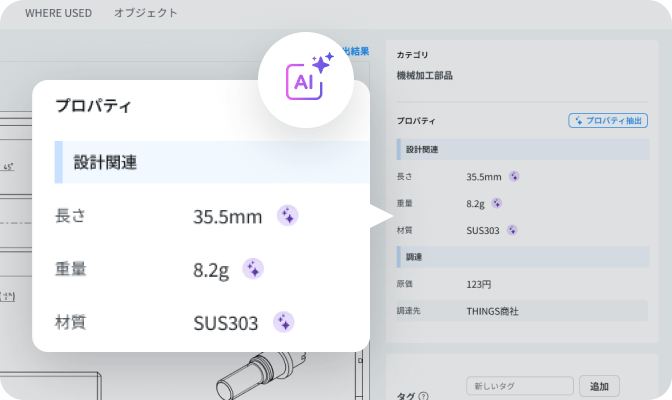Click AI sparkle icon next to 35.5mm in side panel
This screenshot has height=400, width=672.
point(514,176)
